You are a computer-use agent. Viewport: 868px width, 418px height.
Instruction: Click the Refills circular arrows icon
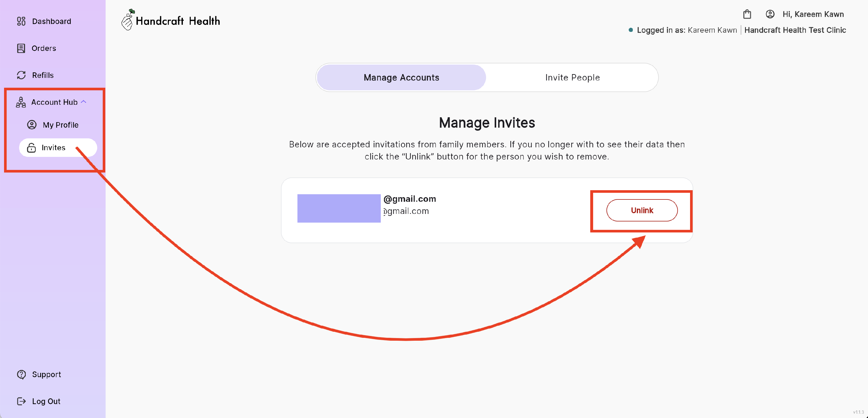click(21, 75)
